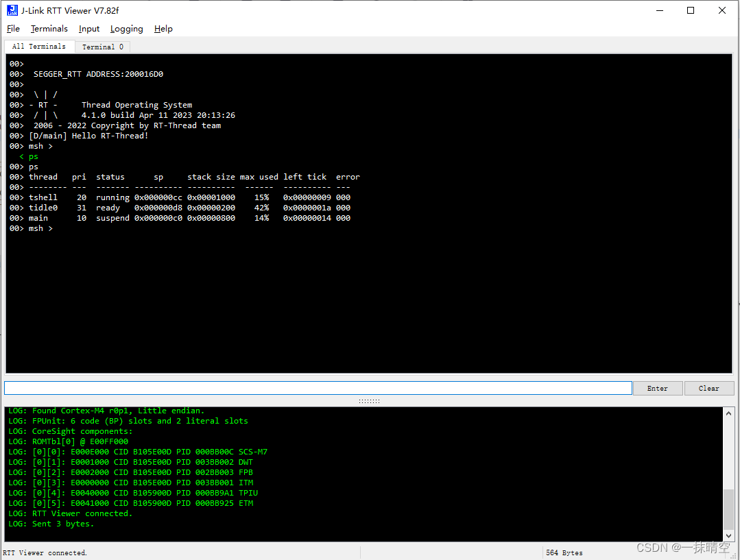Click 'LOG: Found Cortex-M4 r0p1' log line
This screenshot has height=560, width=740.
pyautogui.click(x=106, y=411)
